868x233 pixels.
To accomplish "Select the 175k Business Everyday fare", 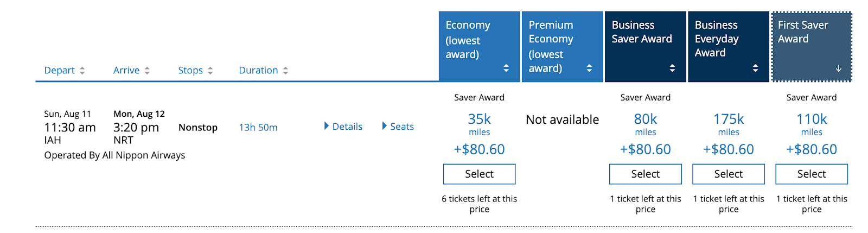I will coord(728,174).
